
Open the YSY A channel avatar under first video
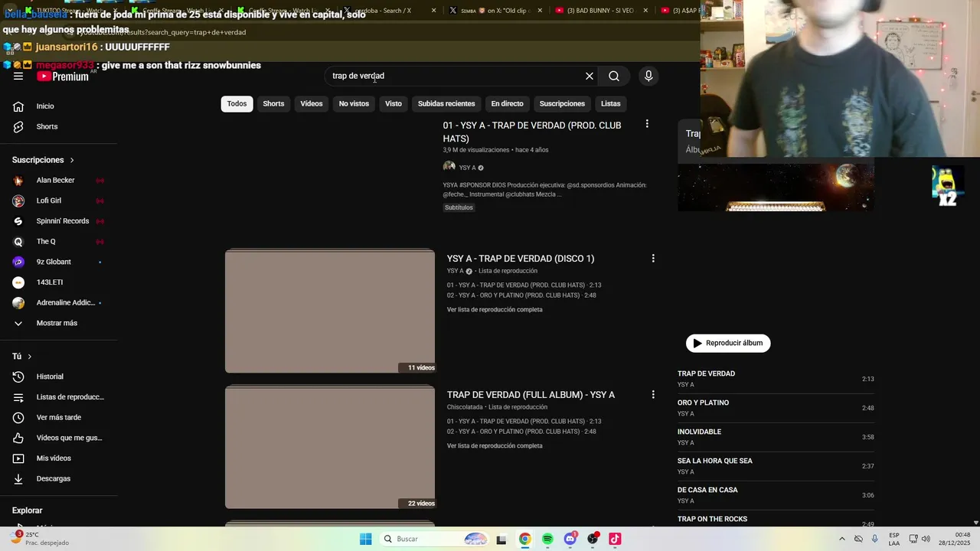449,168
